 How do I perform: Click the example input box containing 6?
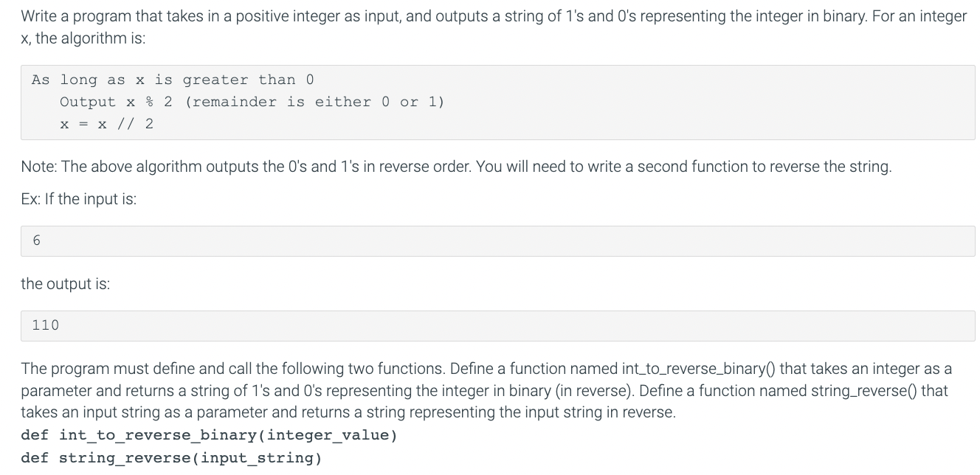pos(497,241)
